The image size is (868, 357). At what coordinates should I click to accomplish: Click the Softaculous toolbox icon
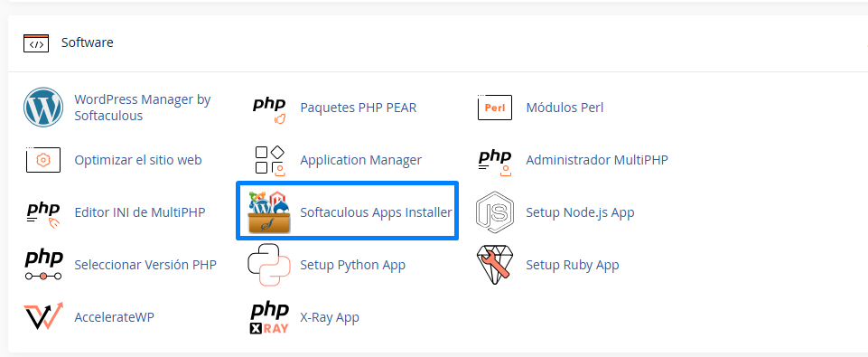(x=269, y=211)
